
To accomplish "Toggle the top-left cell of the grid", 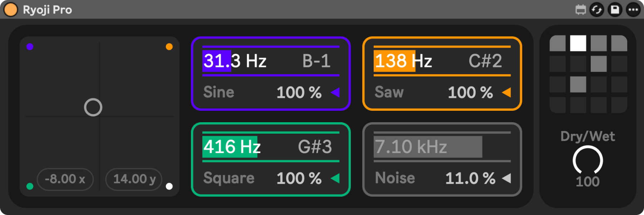I will tap(557, 43).
